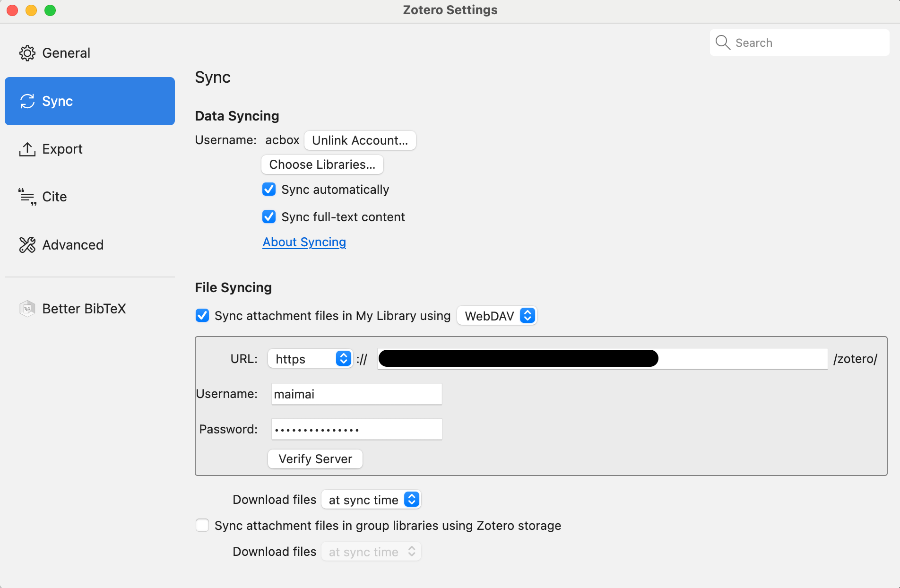Enable group libraries attachment sync checkbox

coord(202,526)
